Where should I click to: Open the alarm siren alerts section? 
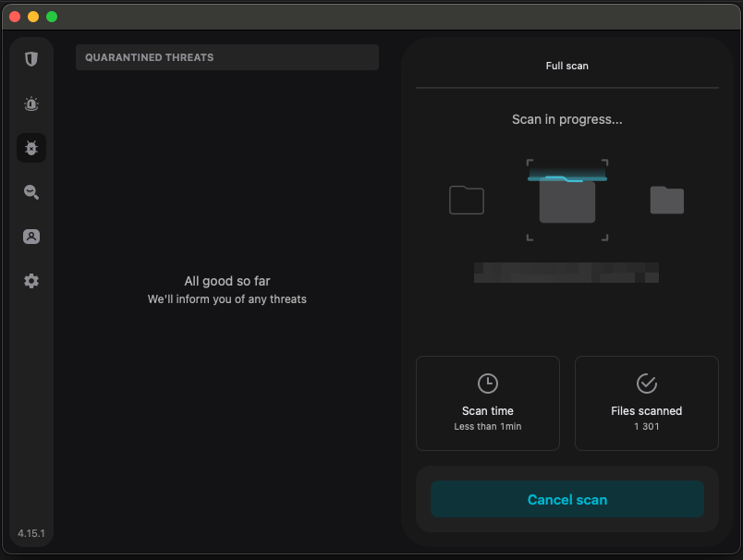click(x=31, y=103)
